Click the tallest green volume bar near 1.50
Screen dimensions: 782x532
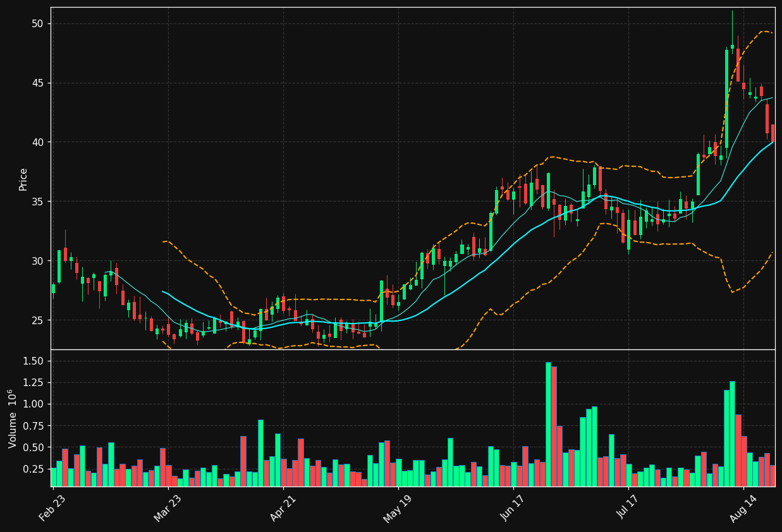tap(548, 424)
